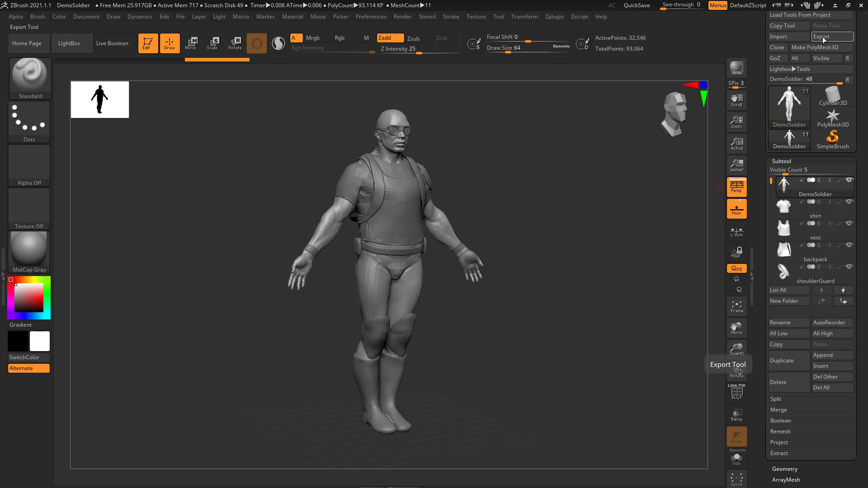Collapse the Subtool palette header

[781, 161]
